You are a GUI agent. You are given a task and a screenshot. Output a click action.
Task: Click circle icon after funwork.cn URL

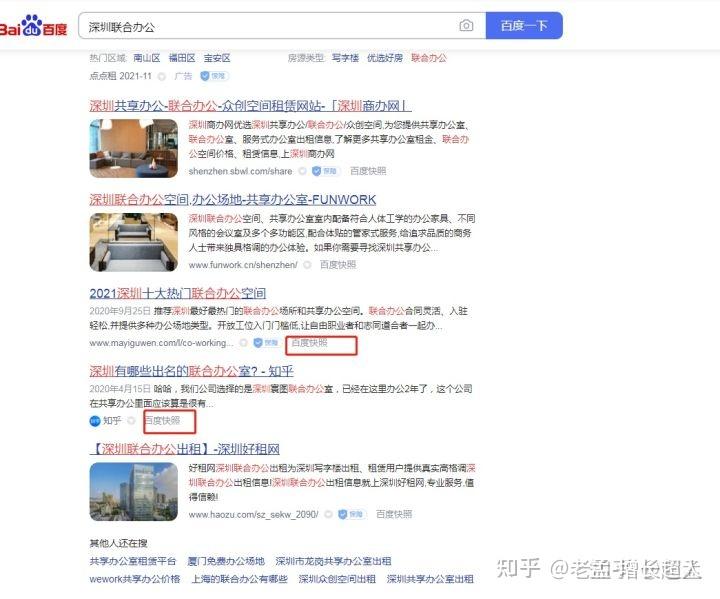pos(307,265)
